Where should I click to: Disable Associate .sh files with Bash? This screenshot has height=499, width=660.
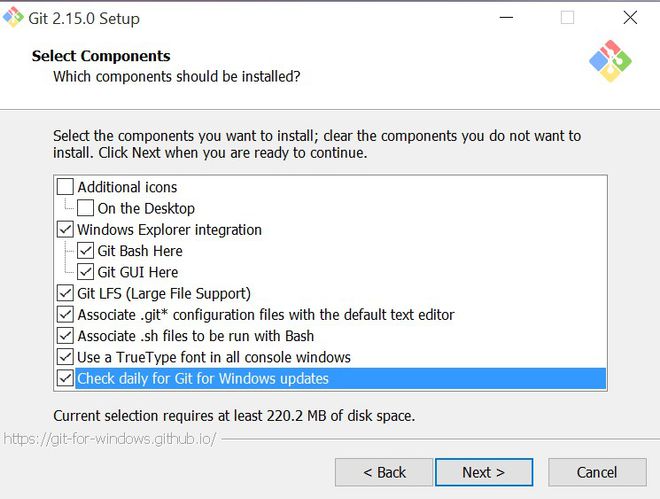pyautogui.click(x=66, y=336)
